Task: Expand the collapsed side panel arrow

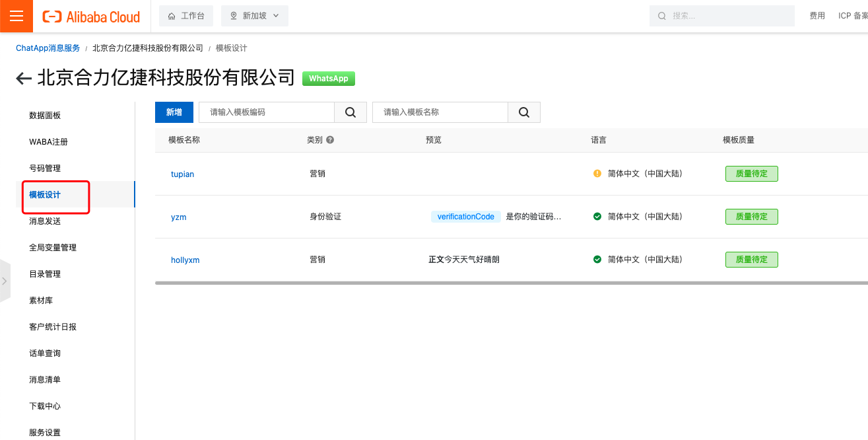Action: (x=5, y=281)
